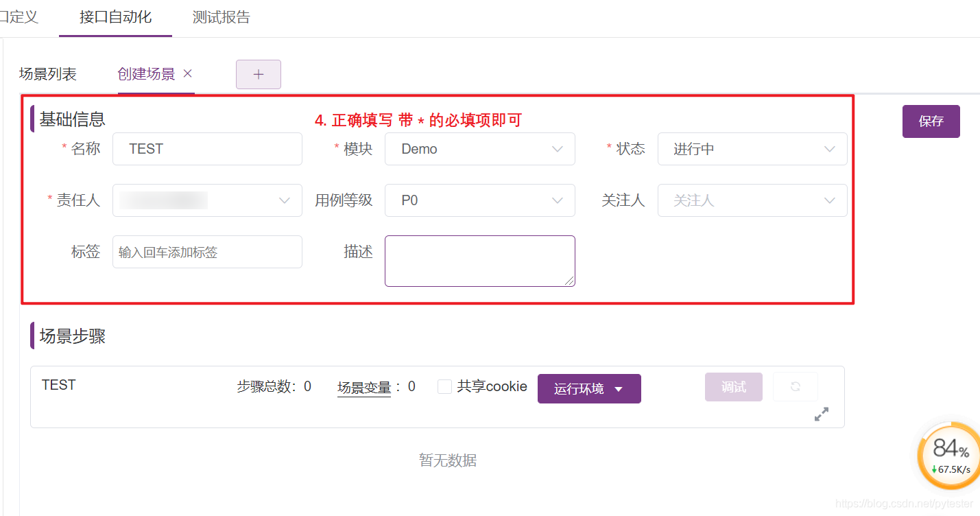This screenshot has height=516, width=980.
Task: Switch to the 场景列表 tab
Action: coord(48,74)
